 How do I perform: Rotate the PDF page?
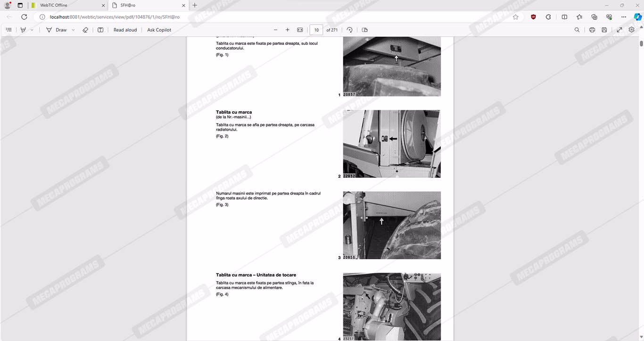(x=349, y=30)
